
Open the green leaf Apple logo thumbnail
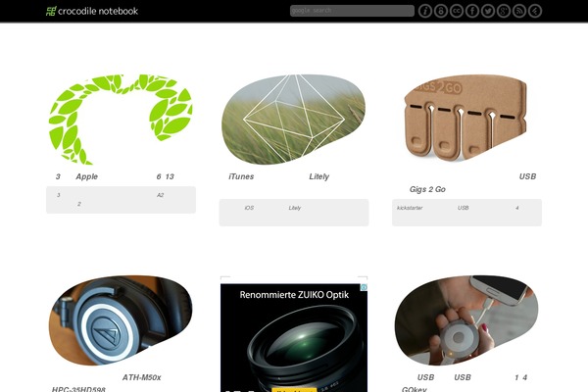(x=121, y=120)
